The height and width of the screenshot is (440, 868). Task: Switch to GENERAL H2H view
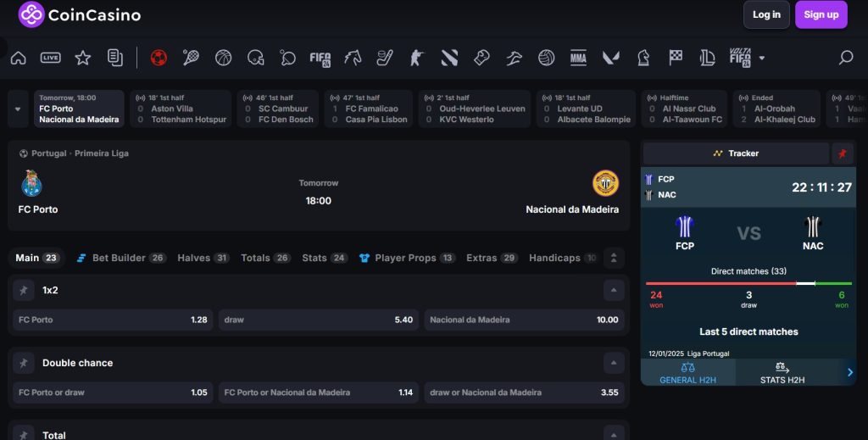click(x=688, y=372)
